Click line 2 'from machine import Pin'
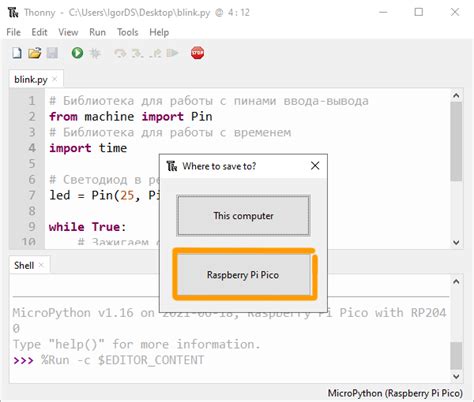Viewport: 474px width, 402px height. point(131,116)
